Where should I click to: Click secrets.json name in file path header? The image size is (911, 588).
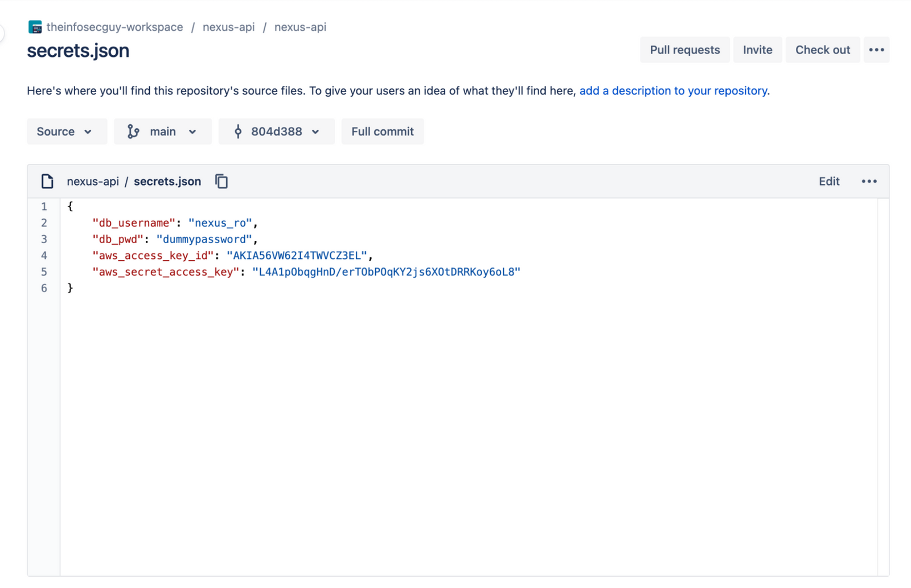pyautogui.click(x=167, y=181)
